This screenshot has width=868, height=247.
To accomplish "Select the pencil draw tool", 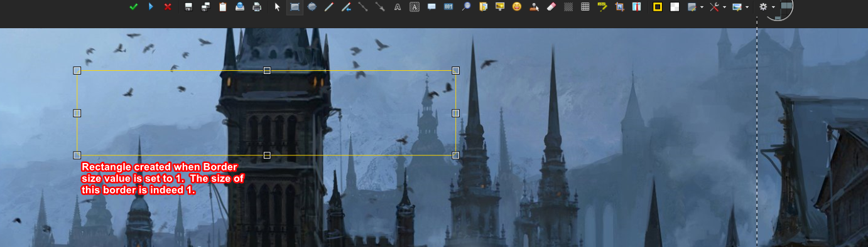I will 328,7.
